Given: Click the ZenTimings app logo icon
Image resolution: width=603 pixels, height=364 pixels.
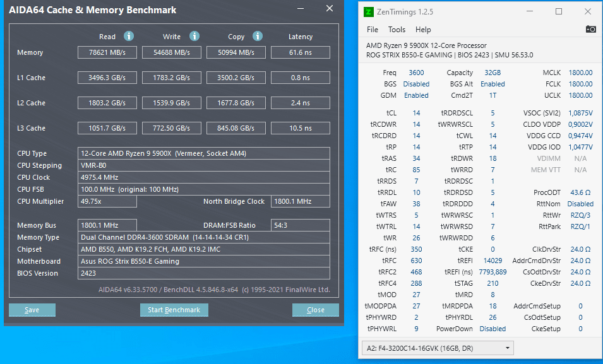Looking at the screenshot, I should (368, 12).
